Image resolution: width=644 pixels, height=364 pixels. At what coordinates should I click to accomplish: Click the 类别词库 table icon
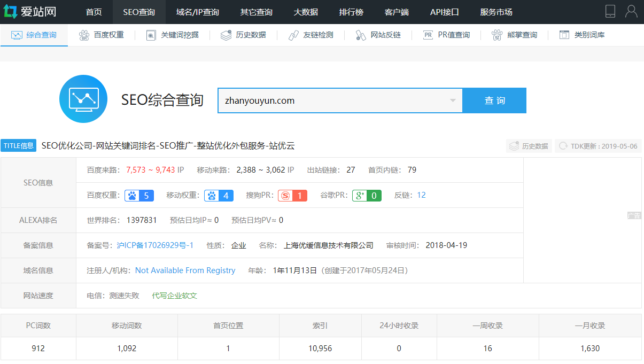click(564, 35)
